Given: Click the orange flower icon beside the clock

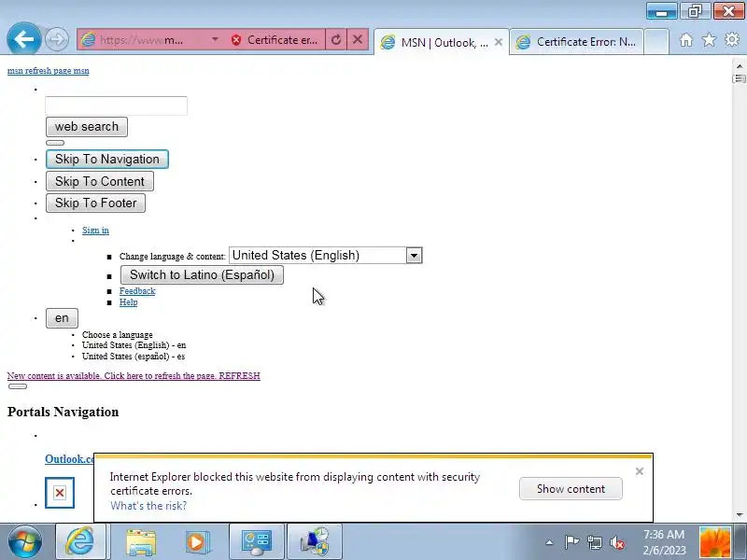Looking at the screenshot, I should 714,542.
